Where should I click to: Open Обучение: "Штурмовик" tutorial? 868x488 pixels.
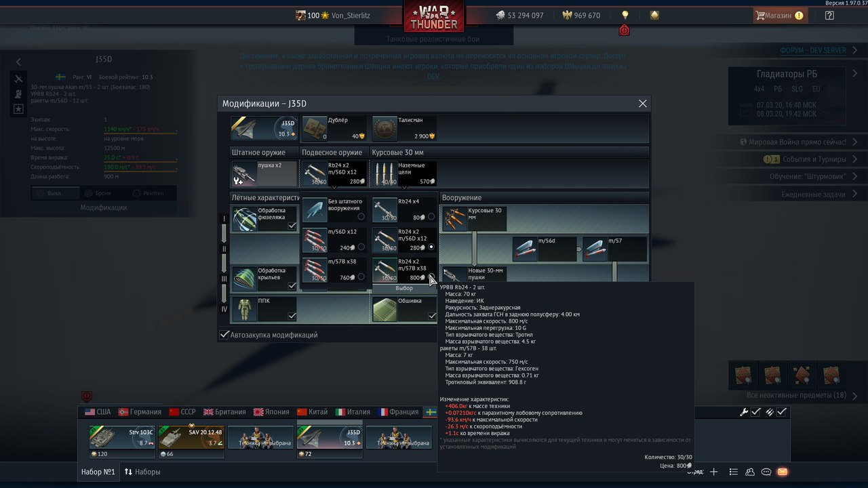(x=807, y=177)
